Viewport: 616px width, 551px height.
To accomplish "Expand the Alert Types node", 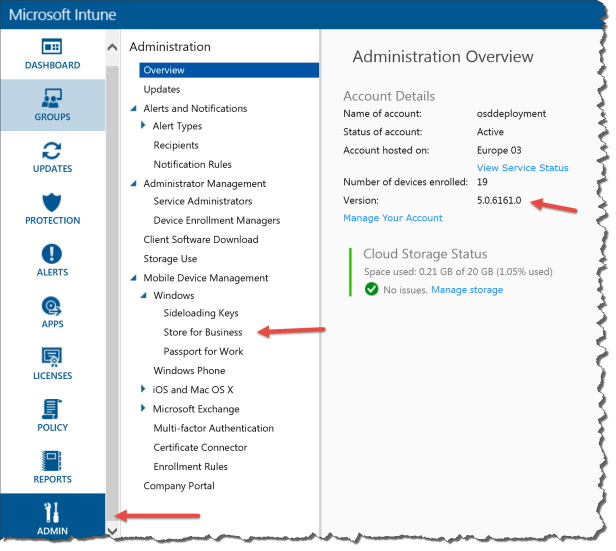I will pos(143,125).
